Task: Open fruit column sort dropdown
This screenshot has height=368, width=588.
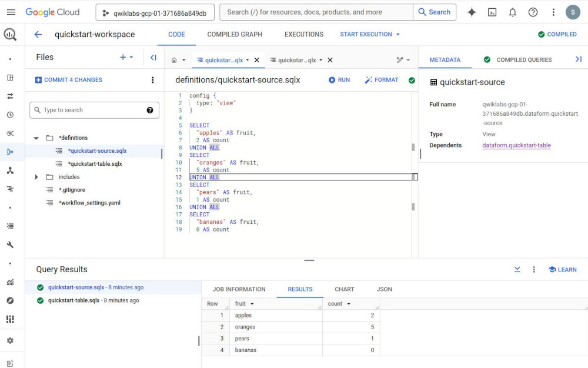Action: coord(252,304)
